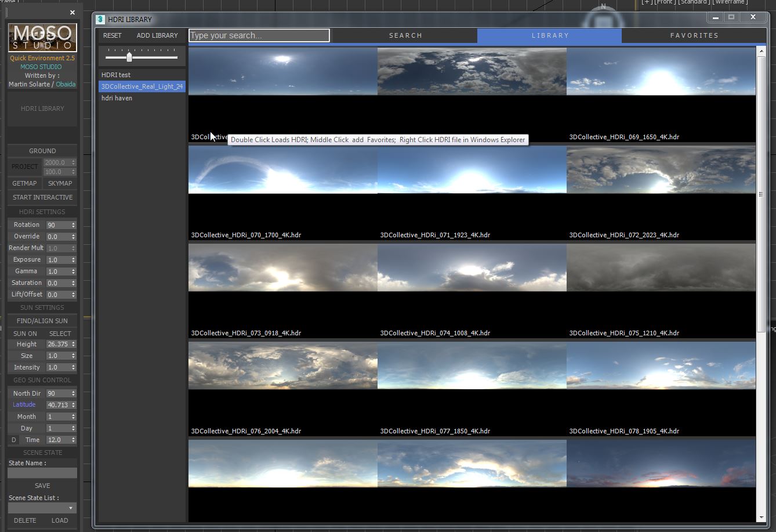Viewport: 776px width, 532px height.
Task: Toggle the D button beside Time
Action: [x=14, y=440]
